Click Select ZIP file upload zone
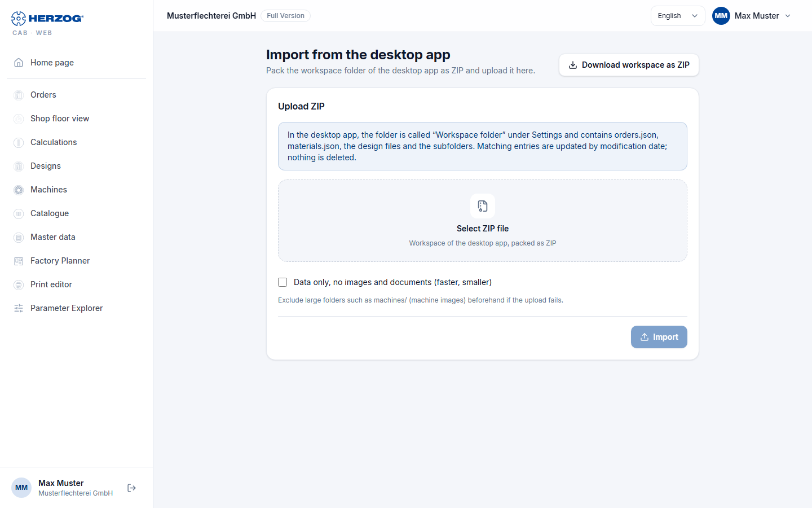This screenshot has width=812, height=508. 483,221
